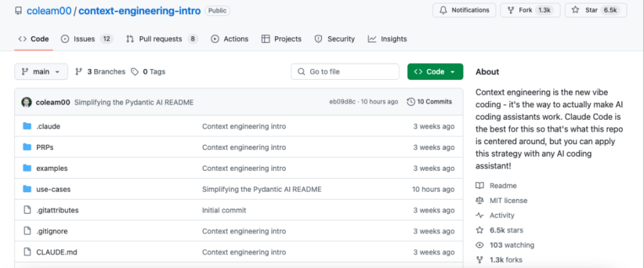Open the MIT license link
Viewport: 644px width, 268px height.
tap(508, 200)
